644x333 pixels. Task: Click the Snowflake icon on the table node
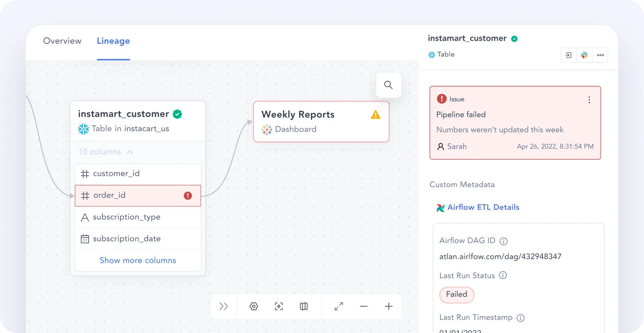[83, 129]
